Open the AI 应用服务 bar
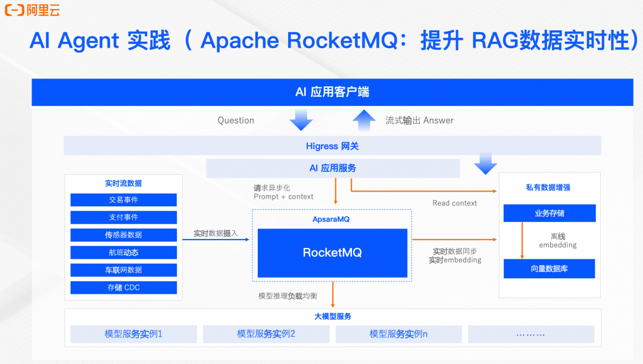The height and width of the screenshot is (364, 643). tap(332, 168)
